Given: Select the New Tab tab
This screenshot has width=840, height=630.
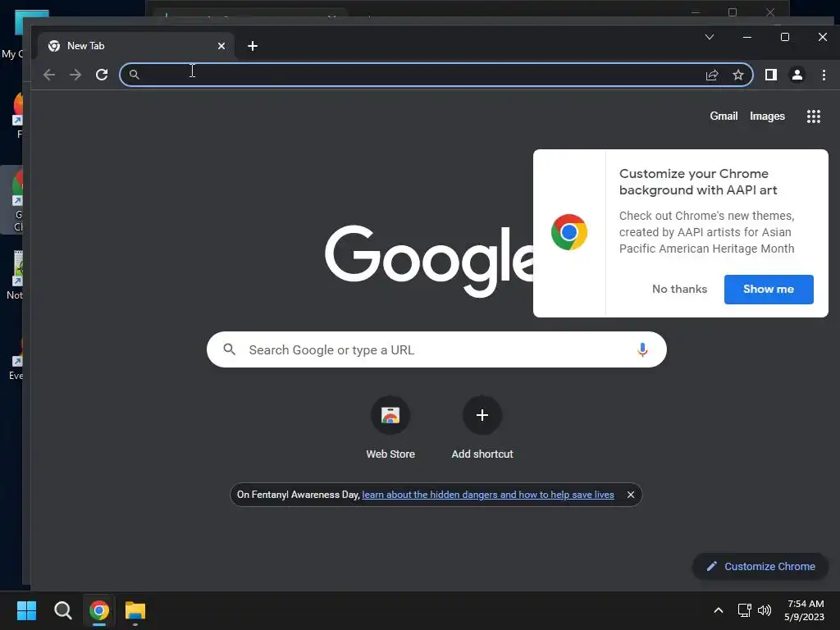Looking at the screenshot, I should [x=136, y=46].
